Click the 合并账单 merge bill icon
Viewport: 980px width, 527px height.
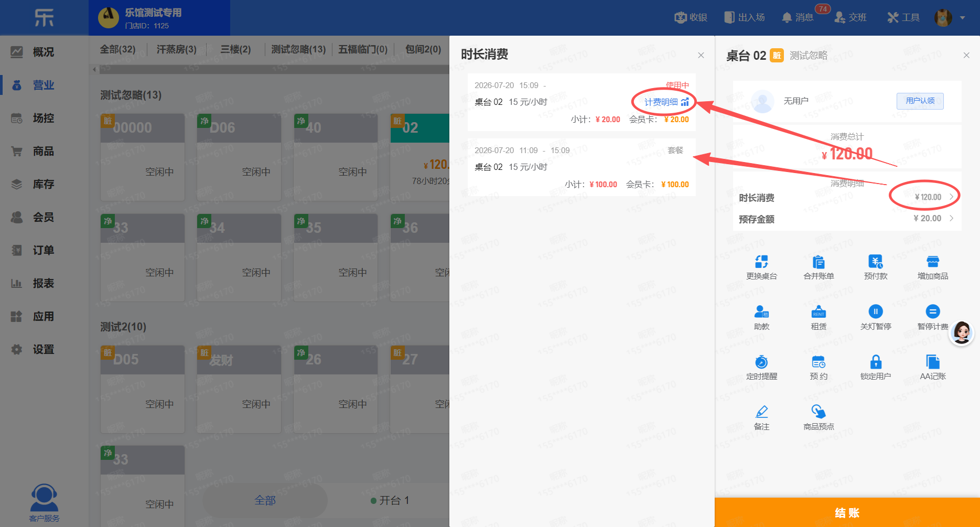819,262
